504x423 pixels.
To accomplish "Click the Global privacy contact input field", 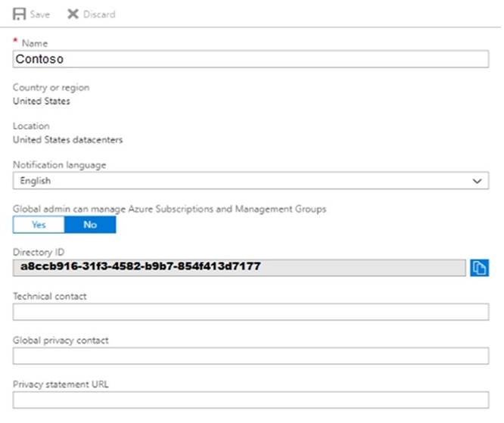I will (x=250, y=356).
